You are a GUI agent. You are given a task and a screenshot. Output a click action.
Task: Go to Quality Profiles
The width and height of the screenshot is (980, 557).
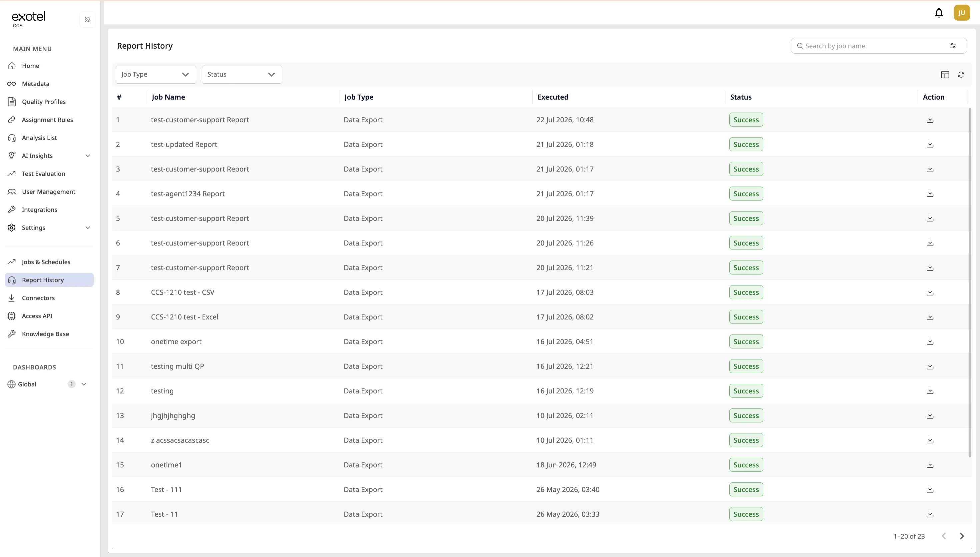(x=49, y=102)
